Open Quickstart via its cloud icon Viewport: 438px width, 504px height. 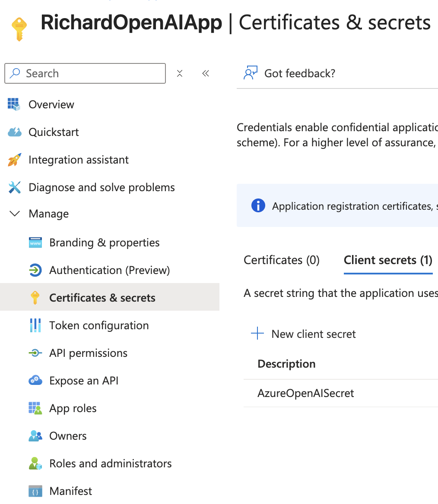[x=14, y=132]
